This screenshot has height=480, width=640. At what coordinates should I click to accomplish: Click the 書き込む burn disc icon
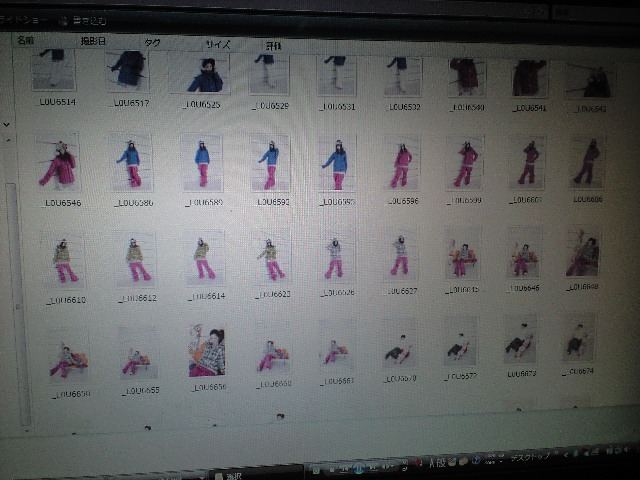[63, 21]
